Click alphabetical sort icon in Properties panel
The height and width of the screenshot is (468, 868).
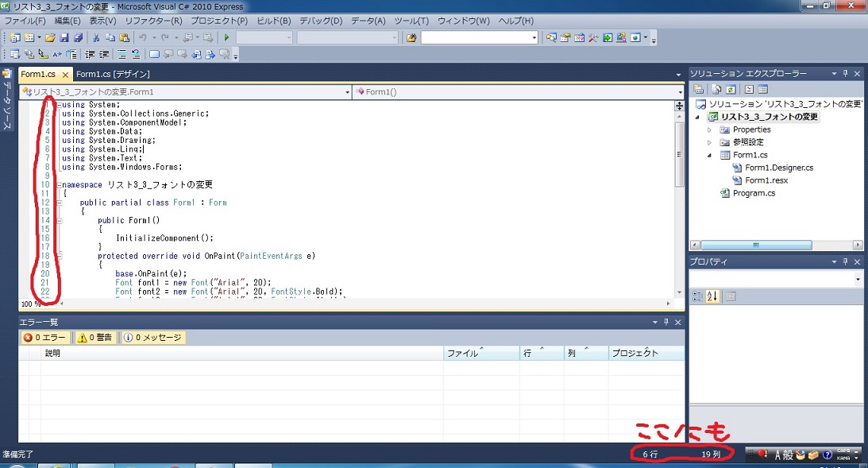pos(712,296)
